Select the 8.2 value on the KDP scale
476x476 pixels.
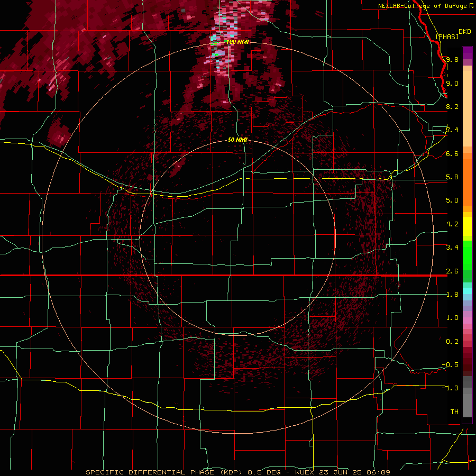(452, 106)
